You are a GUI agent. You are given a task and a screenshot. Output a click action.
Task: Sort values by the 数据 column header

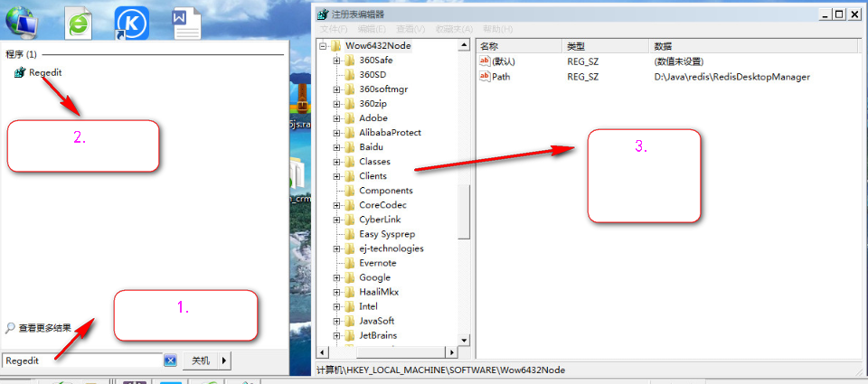tap(754, 46)
